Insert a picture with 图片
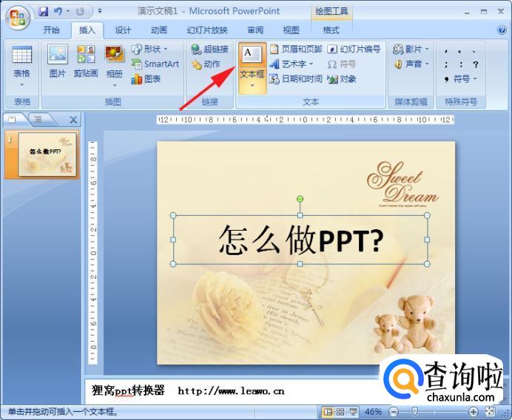Viewport: 512px width, 420px height. point(58,62)
